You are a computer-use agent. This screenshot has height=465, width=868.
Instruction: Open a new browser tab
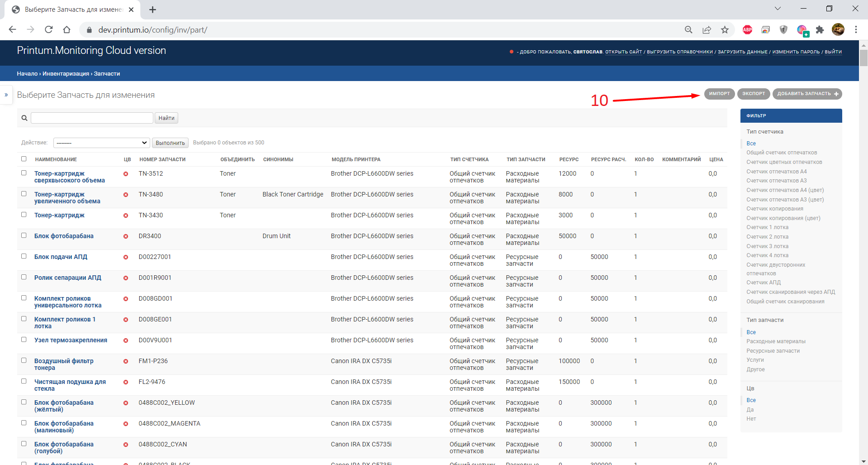pos(152,10)
